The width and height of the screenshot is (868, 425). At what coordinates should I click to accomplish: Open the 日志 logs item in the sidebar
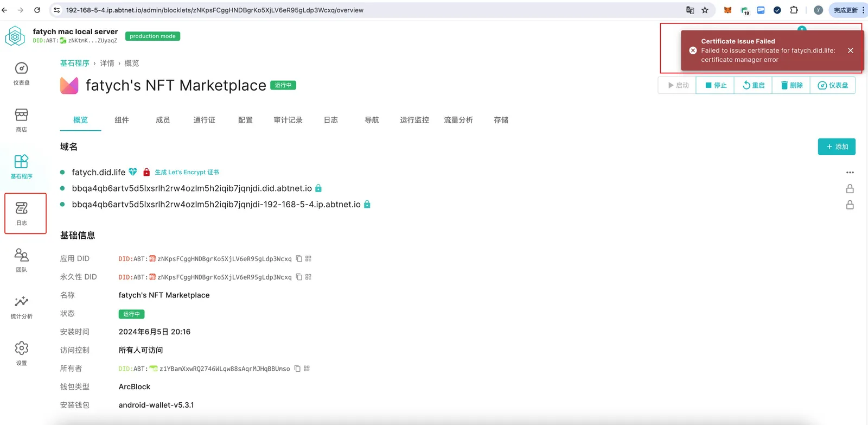21,213
